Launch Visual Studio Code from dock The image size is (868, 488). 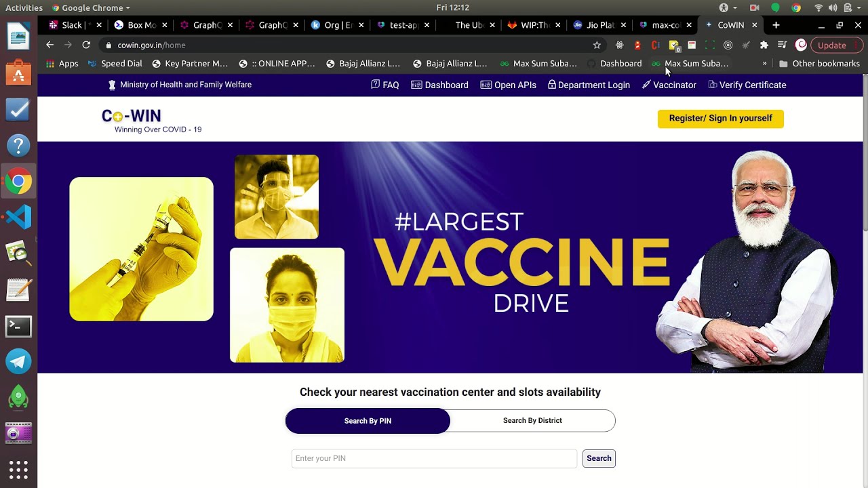point(18,218)
